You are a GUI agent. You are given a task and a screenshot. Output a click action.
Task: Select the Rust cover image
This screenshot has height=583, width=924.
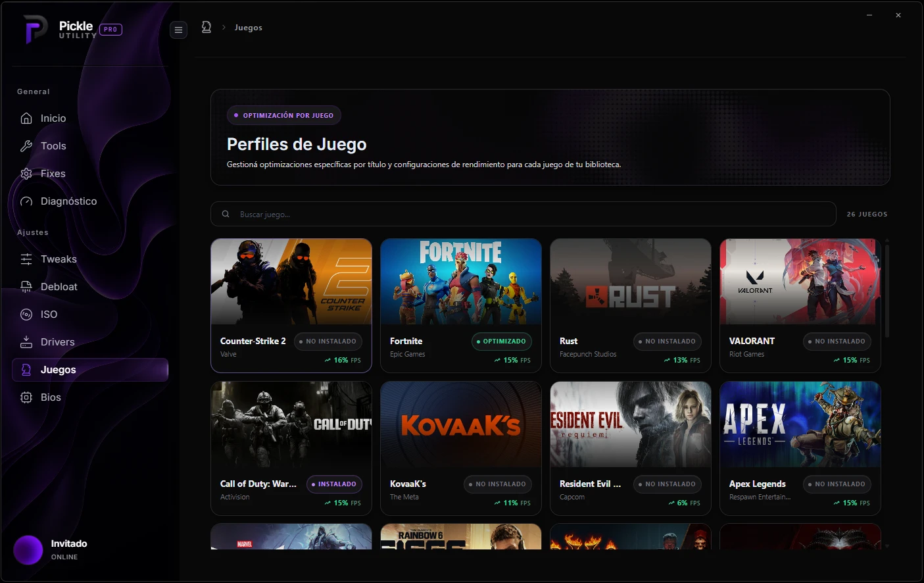click(631, 282)
